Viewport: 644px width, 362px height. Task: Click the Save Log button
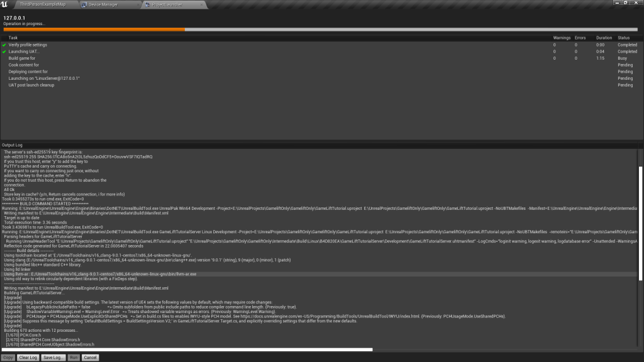54,357
